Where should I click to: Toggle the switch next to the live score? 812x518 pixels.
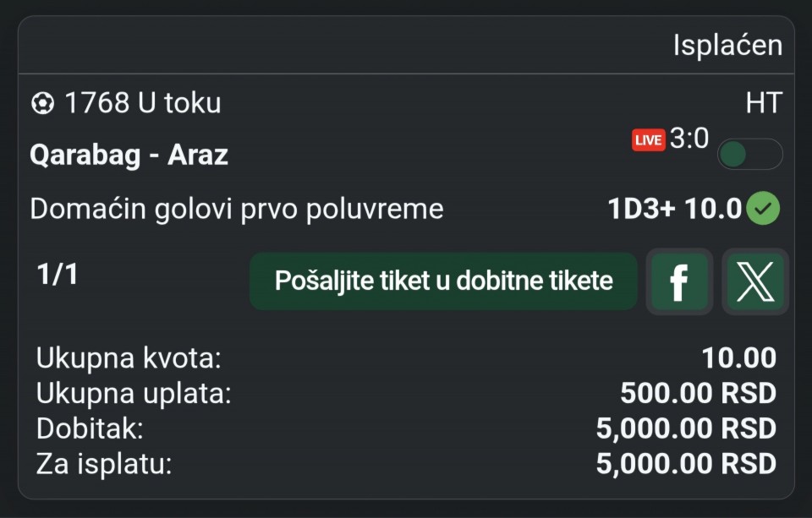(x=749, y=154)
